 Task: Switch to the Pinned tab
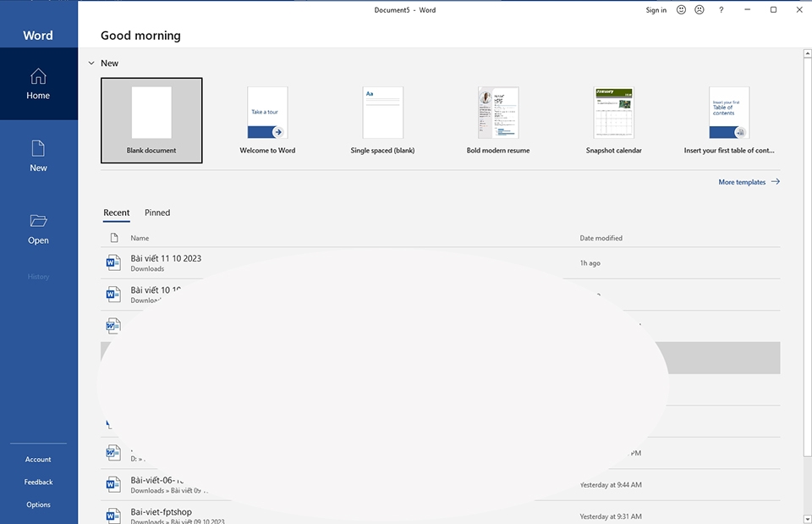point(157,212)
